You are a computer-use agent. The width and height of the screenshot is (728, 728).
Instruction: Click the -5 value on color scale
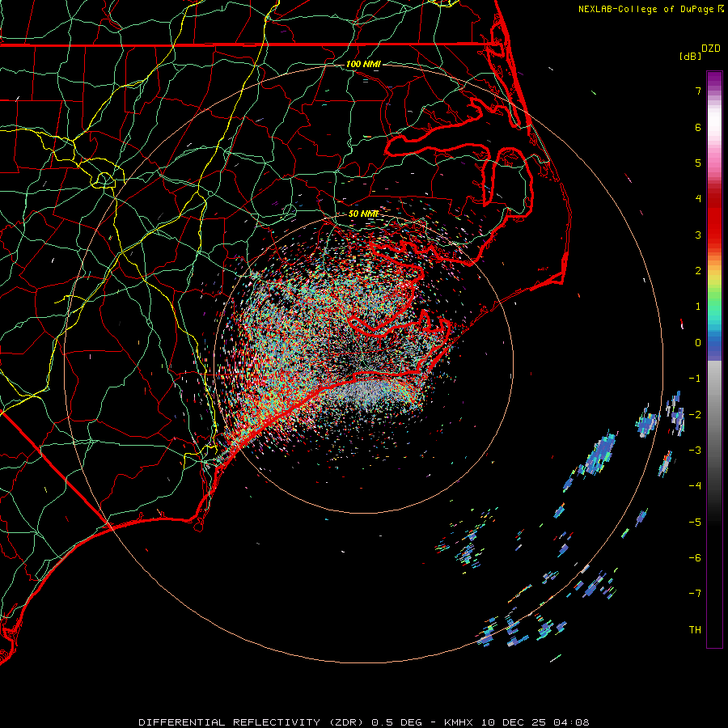pos(695,522)
